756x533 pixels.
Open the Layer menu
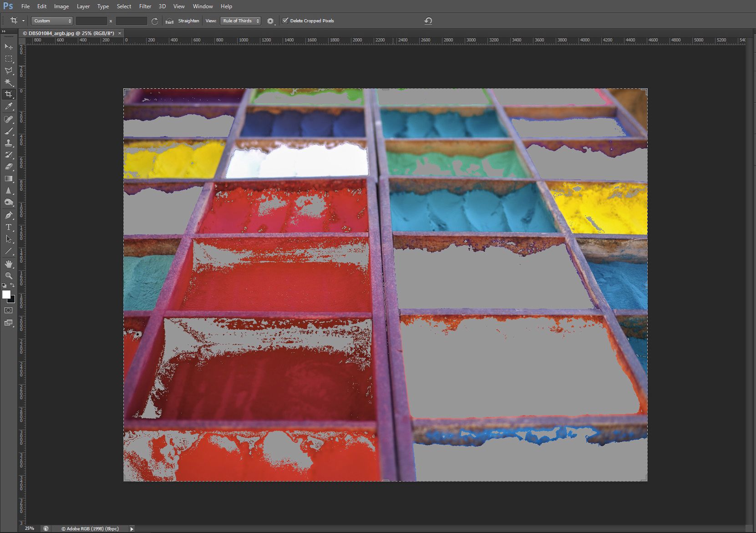[83, 6]
